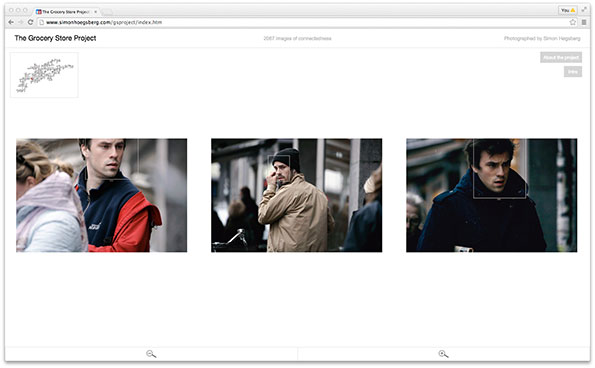Click 'Photographed by Simon Høgsberg' text
Screen dimensions: 595x368
tap(542, 38)
